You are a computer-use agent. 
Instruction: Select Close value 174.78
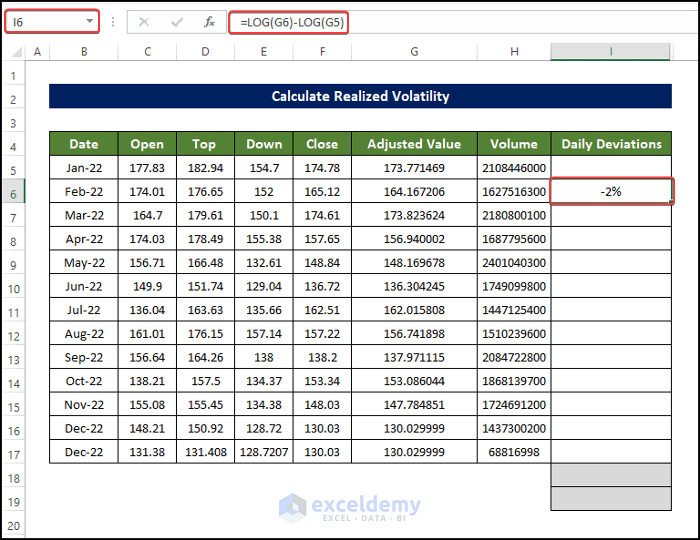coord(322,168)
